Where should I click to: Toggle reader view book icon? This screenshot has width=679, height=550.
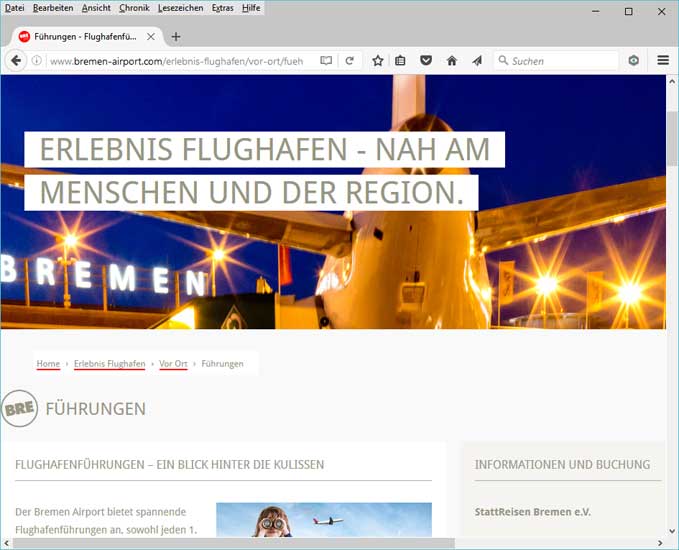[x=326, y=61]
